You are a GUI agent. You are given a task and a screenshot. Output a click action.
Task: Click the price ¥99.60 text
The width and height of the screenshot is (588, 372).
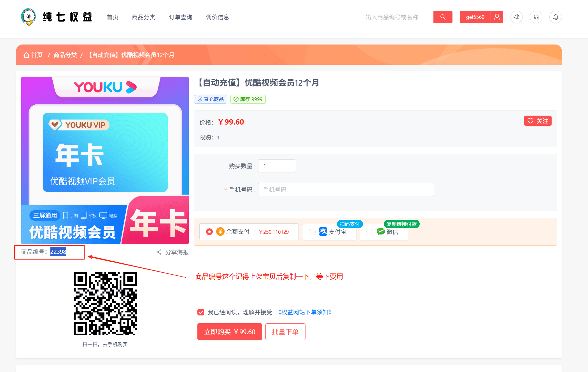[x=231, y=122]
